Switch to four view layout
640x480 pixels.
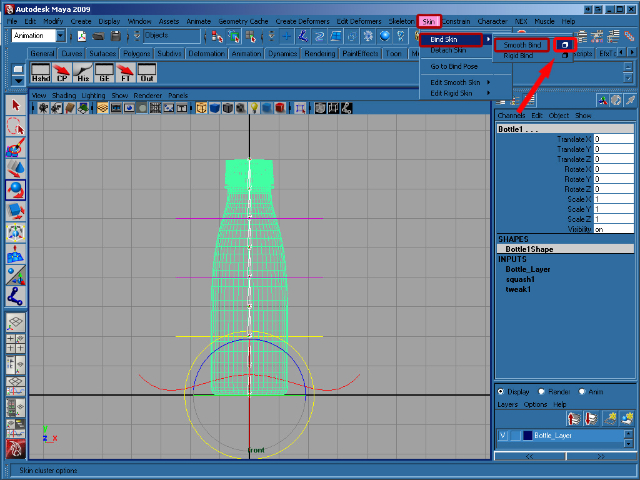click(16, 344)
